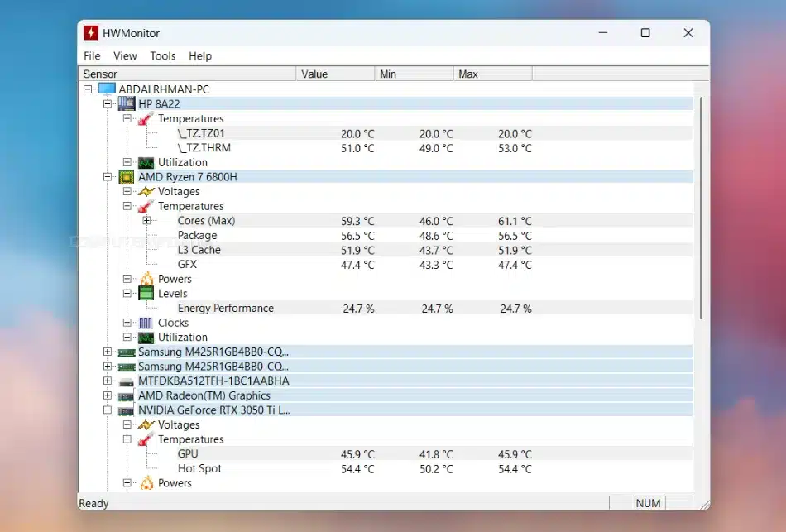Click the MTFDKBA512TFH drive icon
This screenshot has height=532, width=786.
127,381
